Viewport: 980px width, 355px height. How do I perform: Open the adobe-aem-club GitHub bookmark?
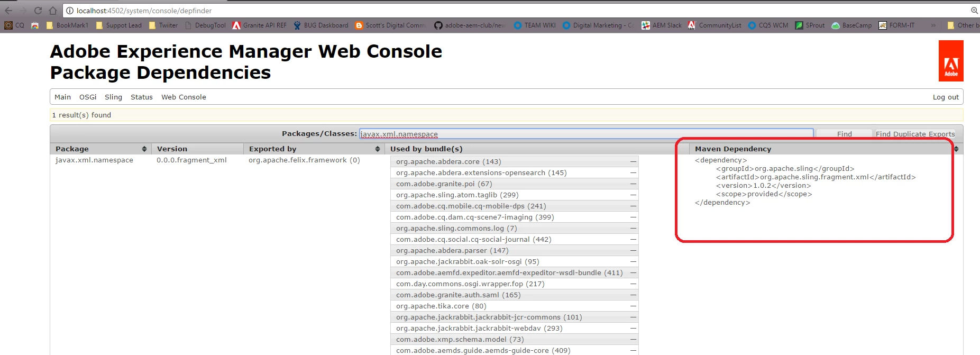[470, 25]
